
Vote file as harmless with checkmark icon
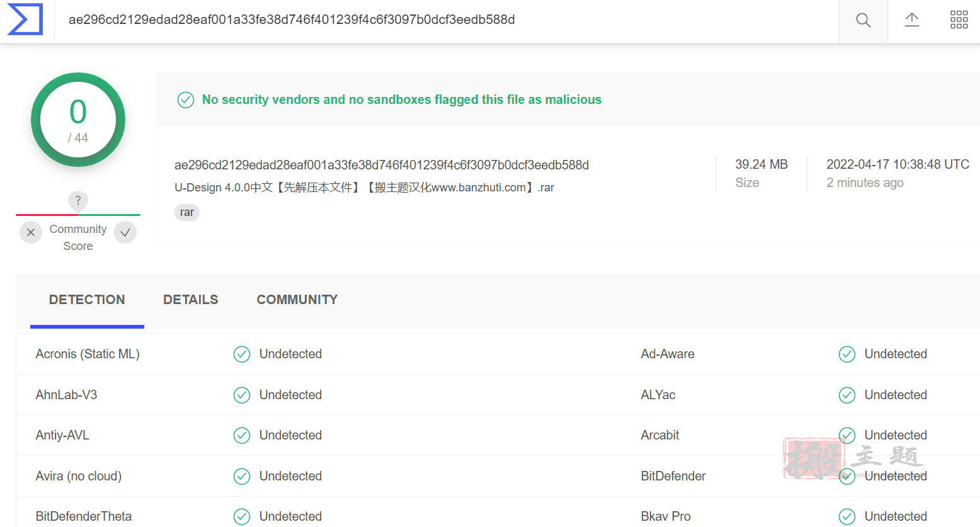(125, 232)
